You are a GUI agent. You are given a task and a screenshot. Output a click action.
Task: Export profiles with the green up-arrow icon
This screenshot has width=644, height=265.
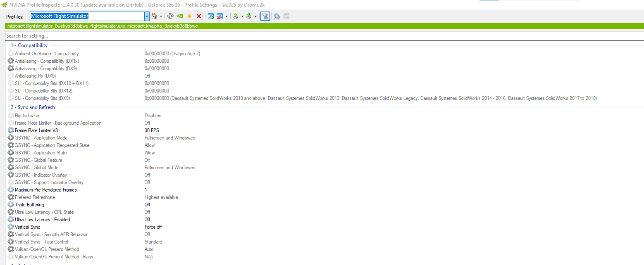click(x=236, y=16)
